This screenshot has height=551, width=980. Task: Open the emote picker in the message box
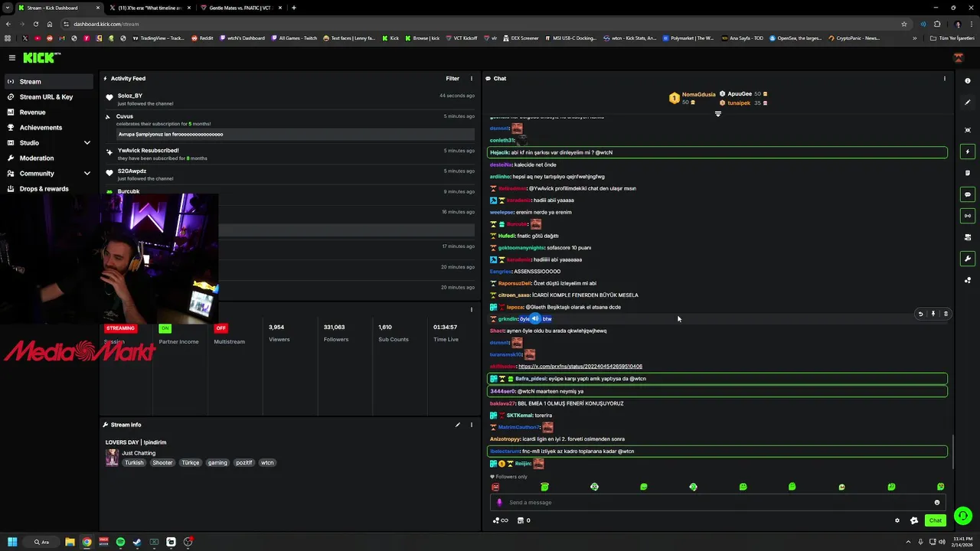[x=936, y=503]
